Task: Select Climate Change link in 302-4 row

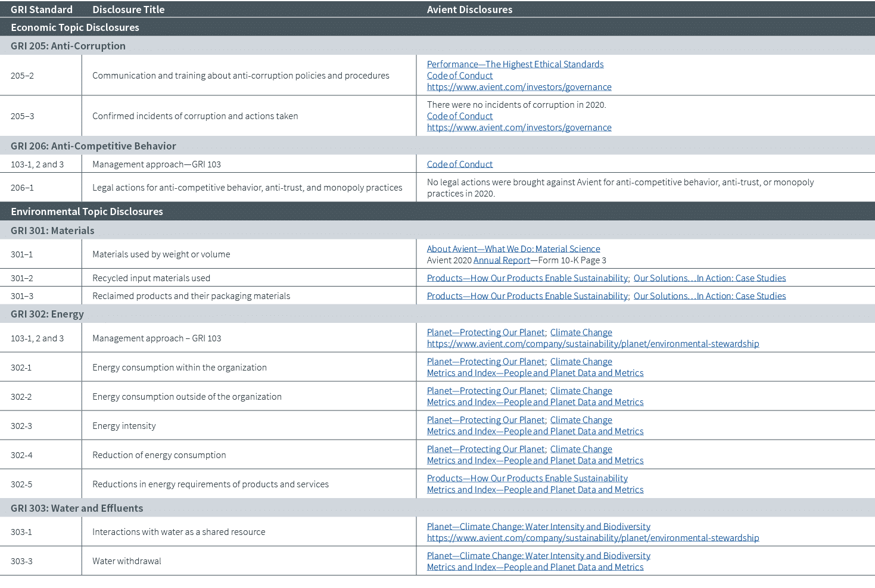Action: point(581,449)
